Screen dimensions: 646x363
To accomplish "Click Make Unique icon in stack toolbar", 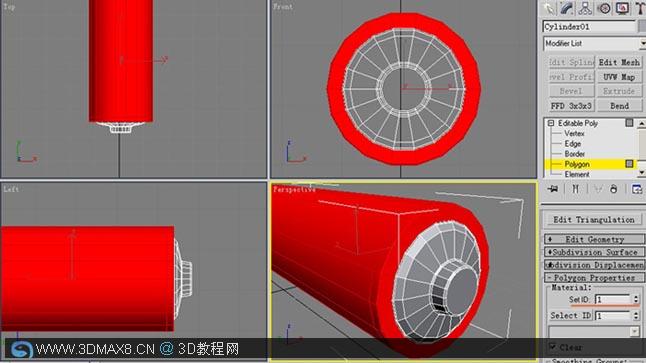I will click(x=598, y=189).
